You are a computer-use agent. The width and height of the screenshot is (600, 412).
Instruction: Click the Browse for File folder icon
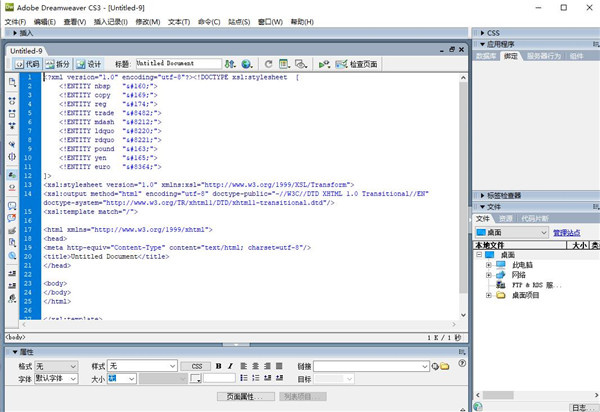pyautogui.click(x=444, y=366)
